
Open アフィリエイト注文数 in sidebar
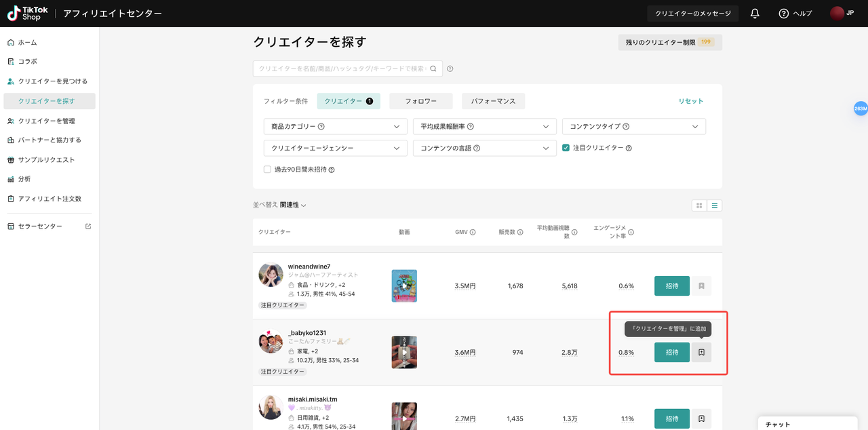50,199
